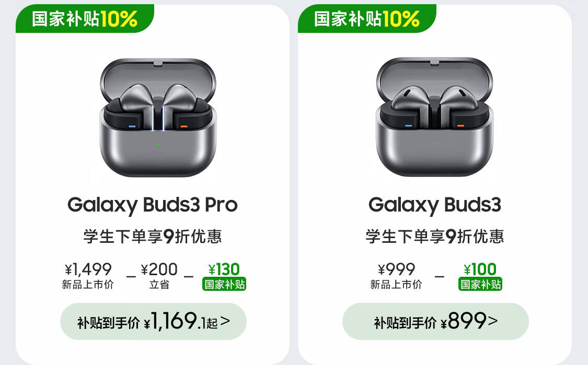Select the ¥1,499 launch price

pyautogui.click(x=88, y=269)
